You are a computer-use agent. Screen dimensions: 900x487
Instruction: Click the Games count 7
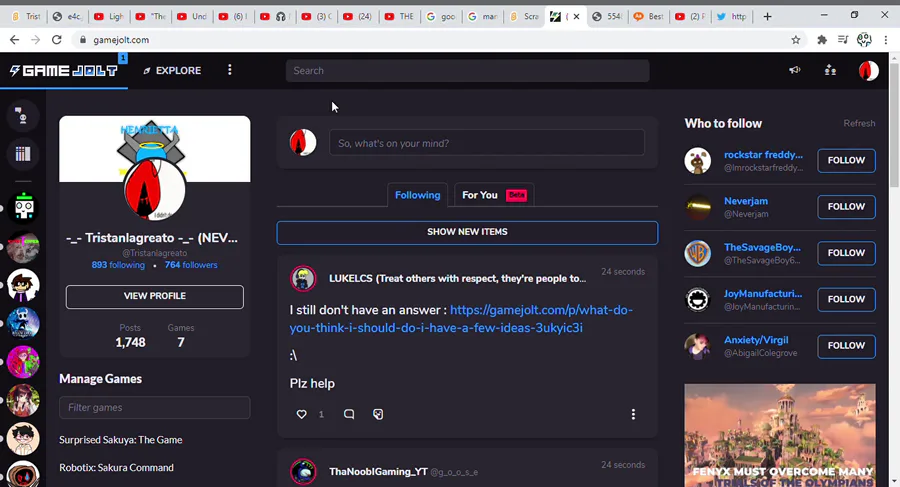point(181,342)
